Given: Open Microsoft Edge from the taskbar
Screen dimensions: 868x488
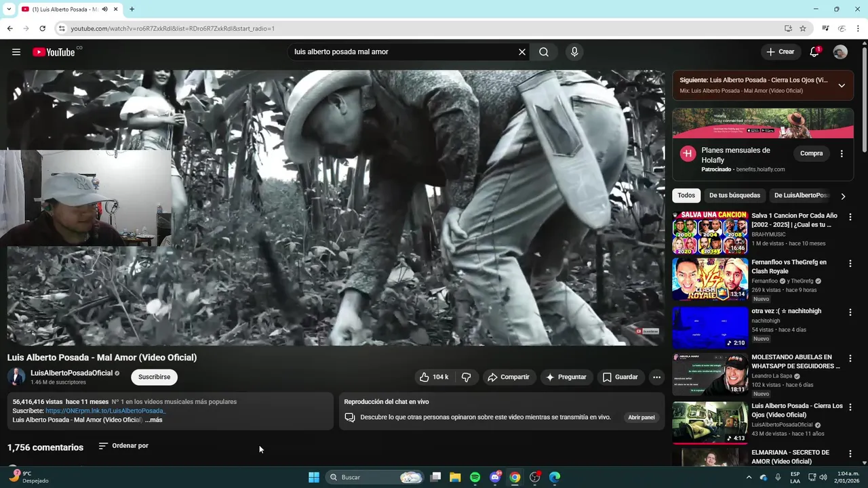Looking at the screenshot, I should [x=555, y=477].
